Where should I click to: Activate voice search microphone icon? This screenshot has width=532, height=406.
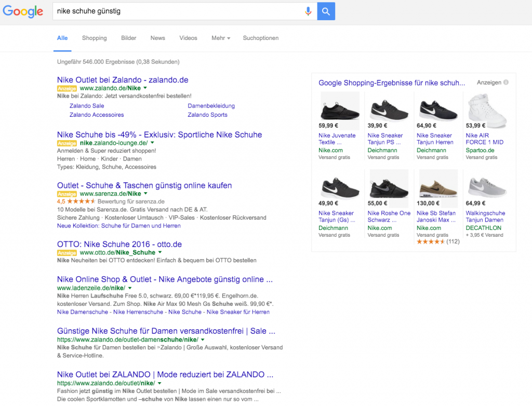pyautogui.click(x=308, y=11)
